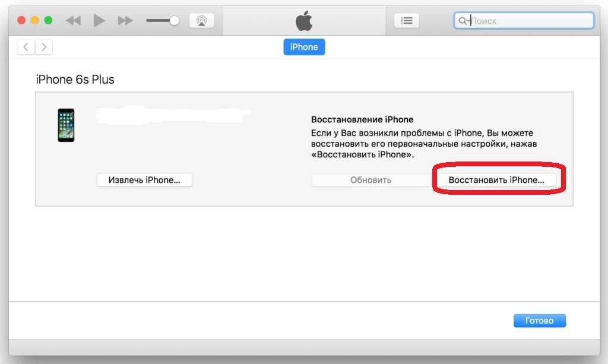Go forward using right chevron arrow
Screen dimensions: 608x364
coord(44,48)
